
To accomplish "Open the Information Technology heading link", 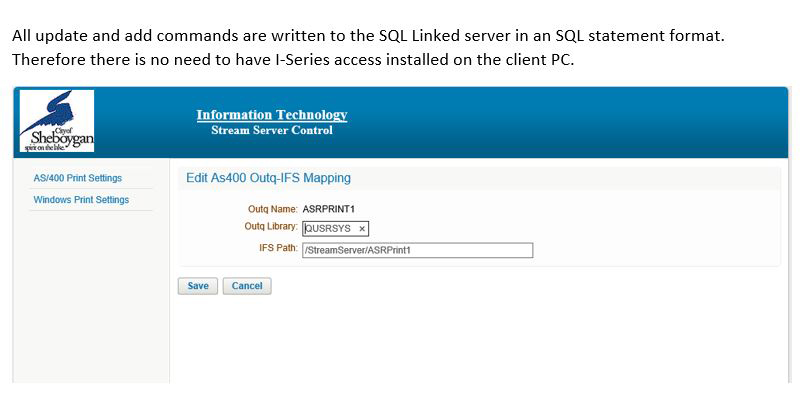I will (x=271, y=115).
